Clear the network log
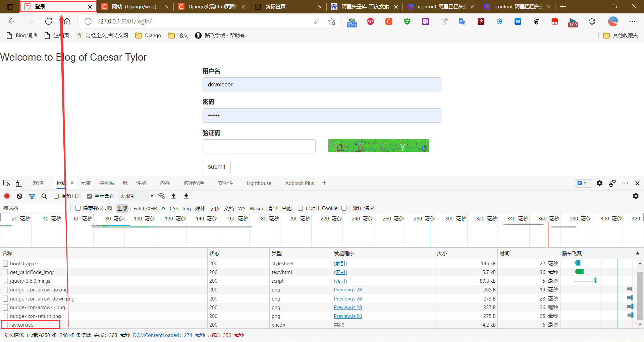The width and height of the screenshot is (644, 342). point(19,196)
